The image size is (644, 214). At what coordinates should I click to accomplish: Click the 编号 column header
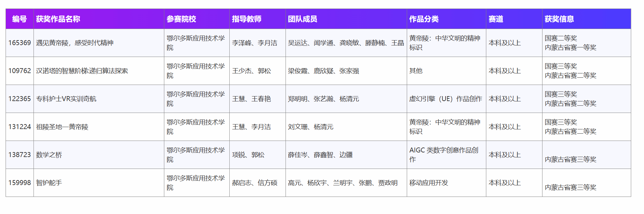point(19,19)
